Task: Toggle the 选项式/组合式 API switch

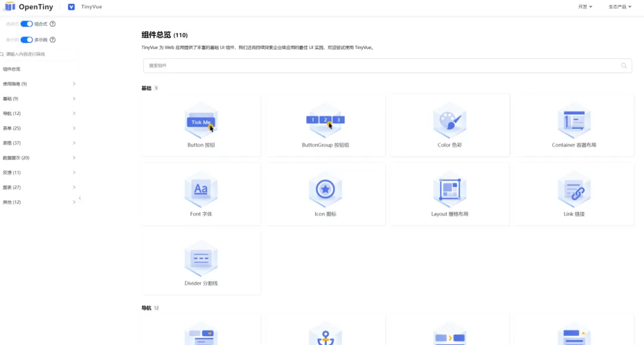Action: pyautogui.click(x=27, y=24)
